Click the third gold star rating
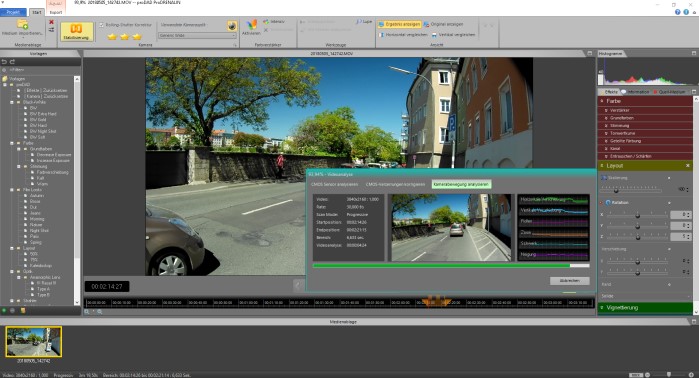 click(x=137, y=37)
